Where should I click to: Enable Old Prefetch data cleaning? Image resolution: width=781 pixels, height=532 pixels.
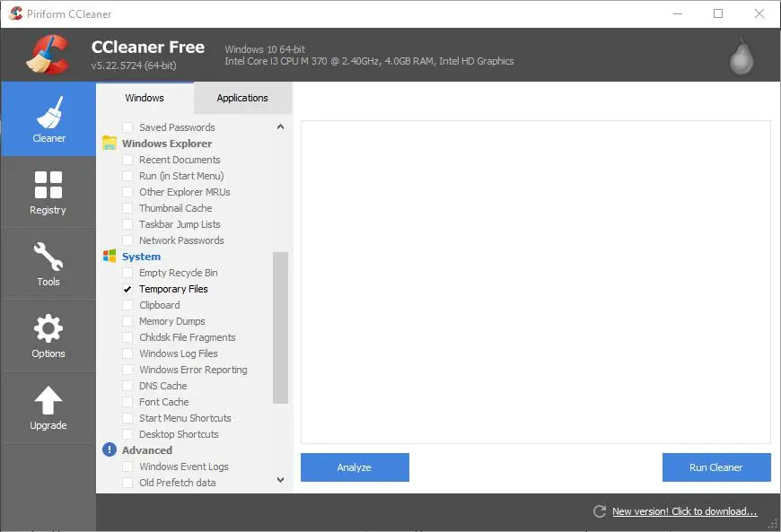pos(127,483)
